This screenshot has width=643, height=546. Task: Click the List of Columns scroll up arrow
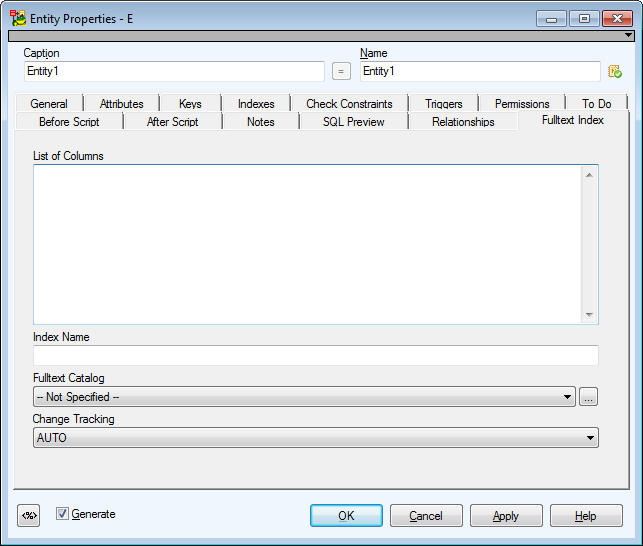(x=589, y=175)
